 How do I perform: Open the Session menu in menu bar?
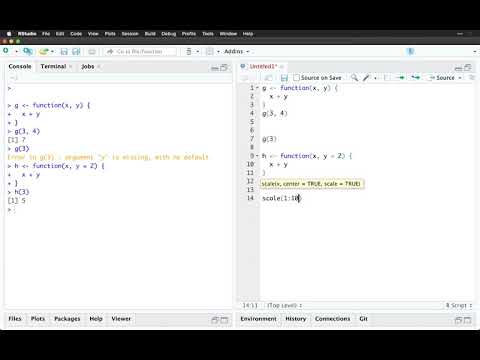[x=130, y=34]
